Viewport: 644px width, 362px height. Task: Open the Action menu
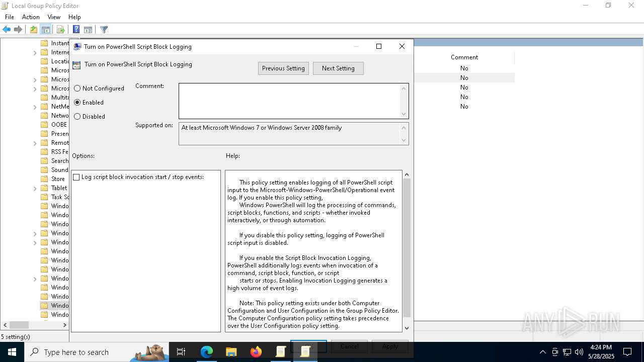click(x=31, y=17)
